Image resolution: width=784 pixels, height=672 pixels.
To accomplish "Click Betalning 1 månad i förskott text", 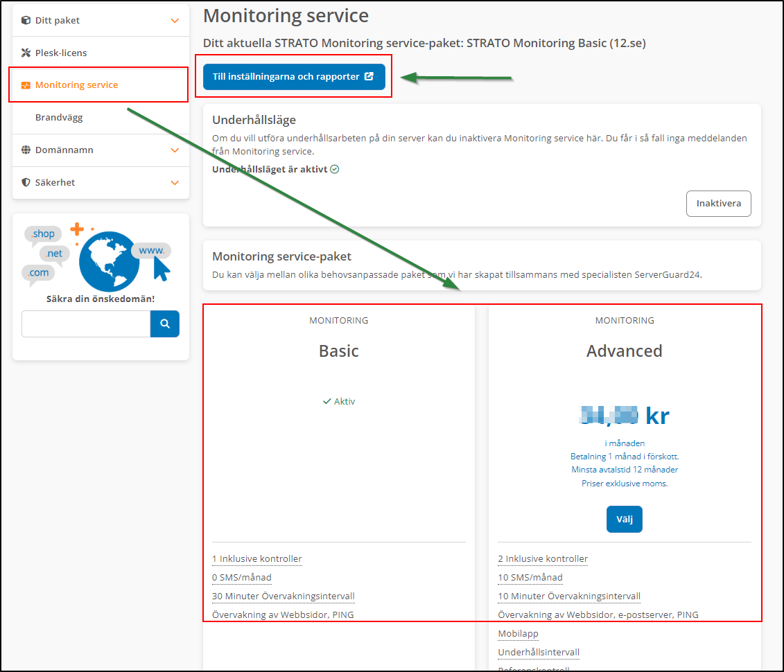I will coord(625,456).
